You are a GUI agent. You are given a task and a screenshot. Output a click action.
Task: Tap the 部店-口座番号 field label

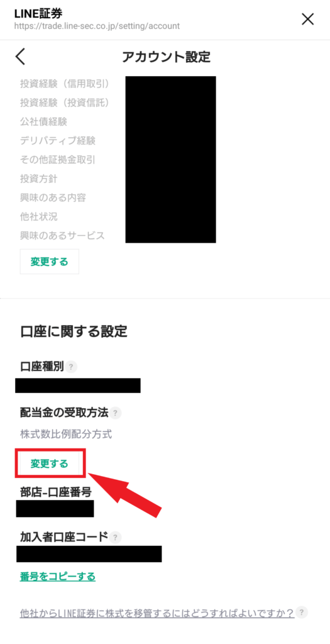tap(55, 492)
